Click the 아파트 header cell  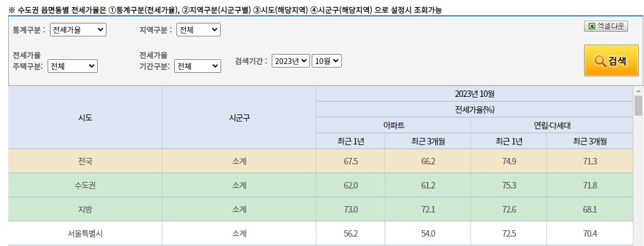[x=393, y=125]
